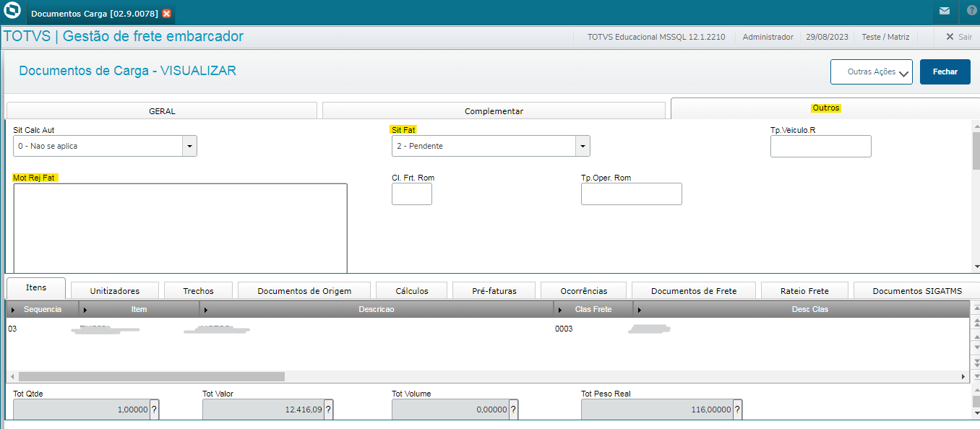
Task: Open the Documentos de Origem tab
Action: pos(304,290)
